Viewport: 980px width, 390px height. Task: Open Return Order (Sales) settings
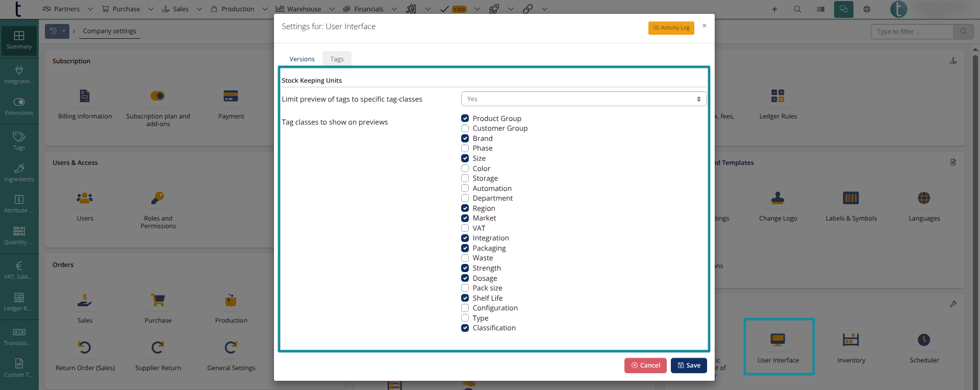(x=85, y=355)
